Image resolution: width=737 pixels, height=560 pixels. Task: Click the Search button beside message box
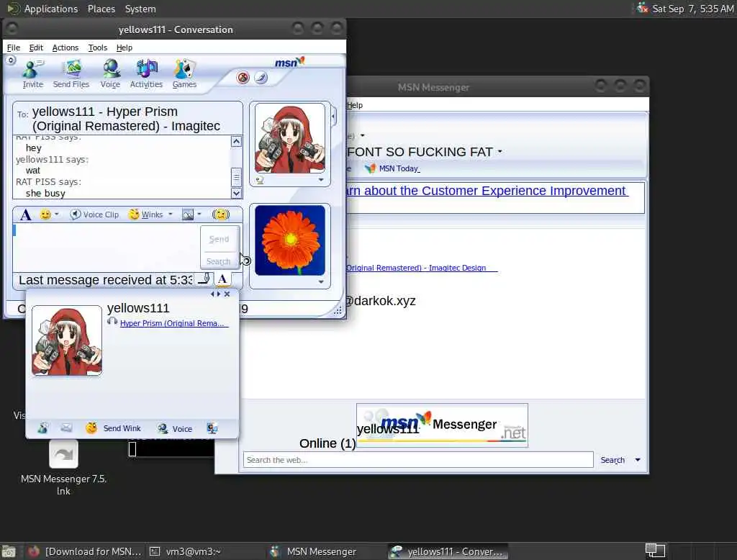(x=219, y=261)
